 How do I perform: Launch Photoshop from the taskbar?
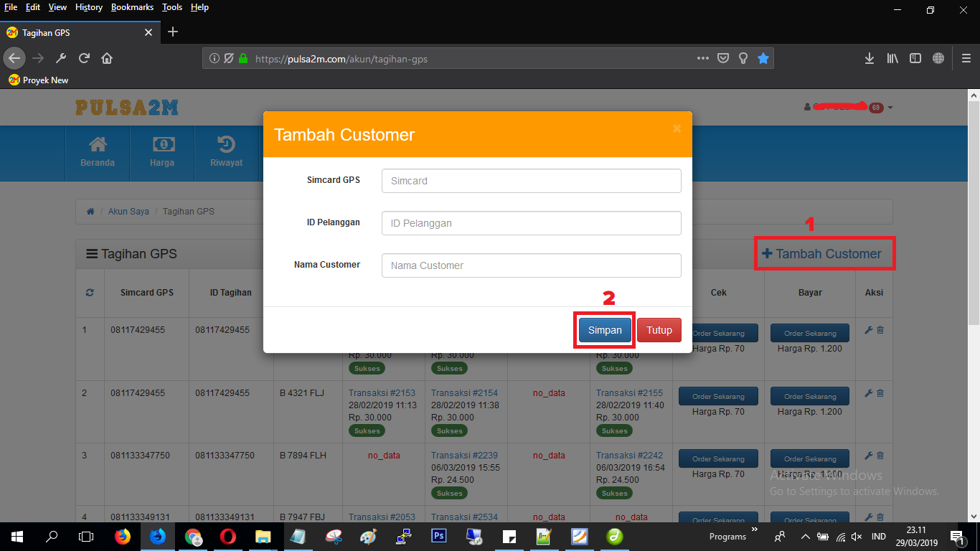pos(438,536)
